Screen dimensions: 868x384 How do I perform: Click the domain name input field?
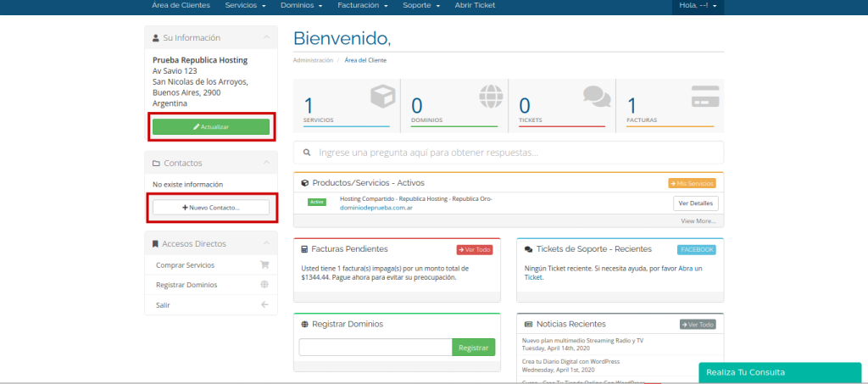(x=375, y=348)
